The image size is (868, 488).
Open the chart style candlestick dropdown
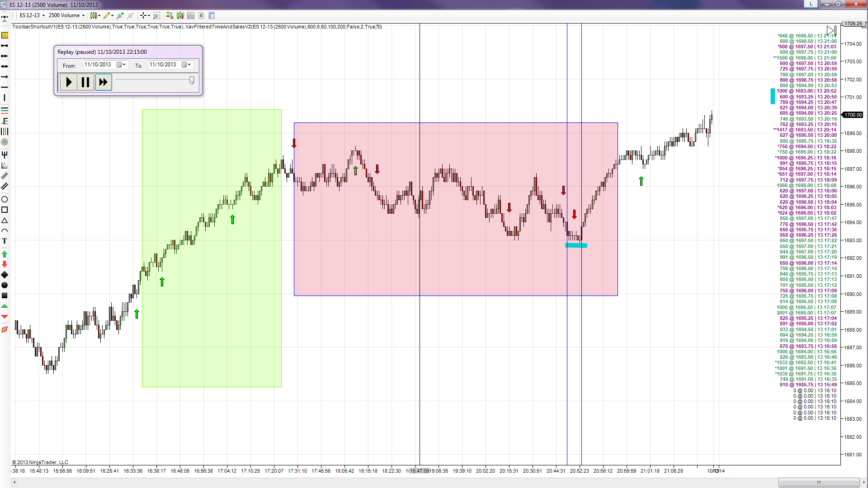coord(95,15)
